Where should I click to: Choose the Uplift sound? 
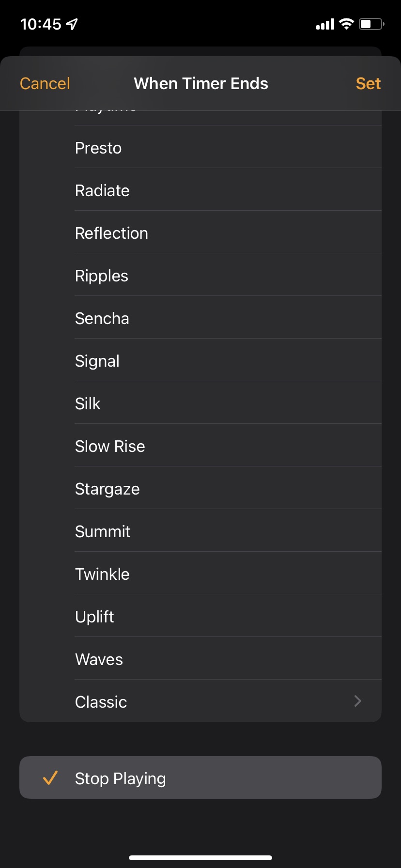pos(94,617)
